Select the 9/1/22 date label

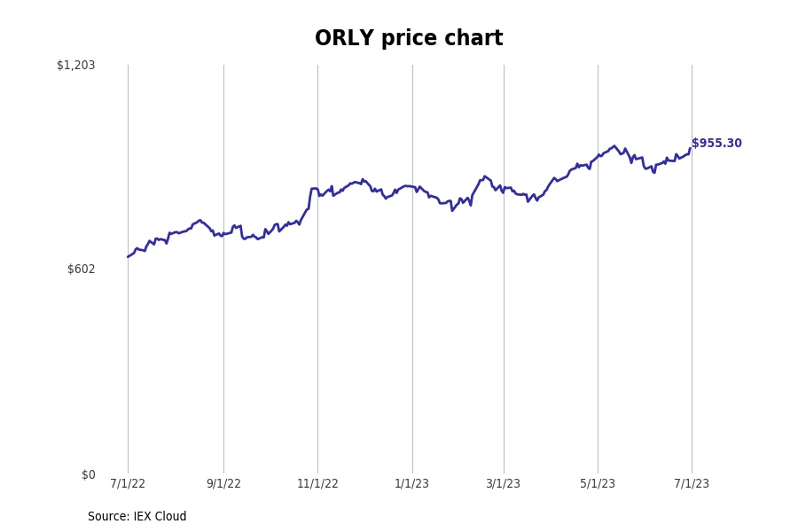[223, 483]
